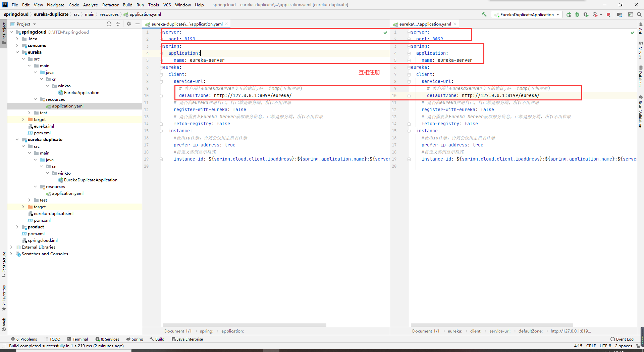Expand the product module

(x=17, y=227)
